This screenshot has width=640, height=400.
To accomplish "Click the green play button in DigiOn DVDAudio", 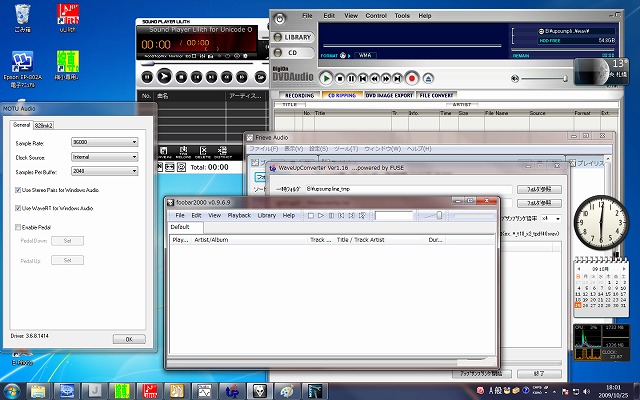I will 326,78.
